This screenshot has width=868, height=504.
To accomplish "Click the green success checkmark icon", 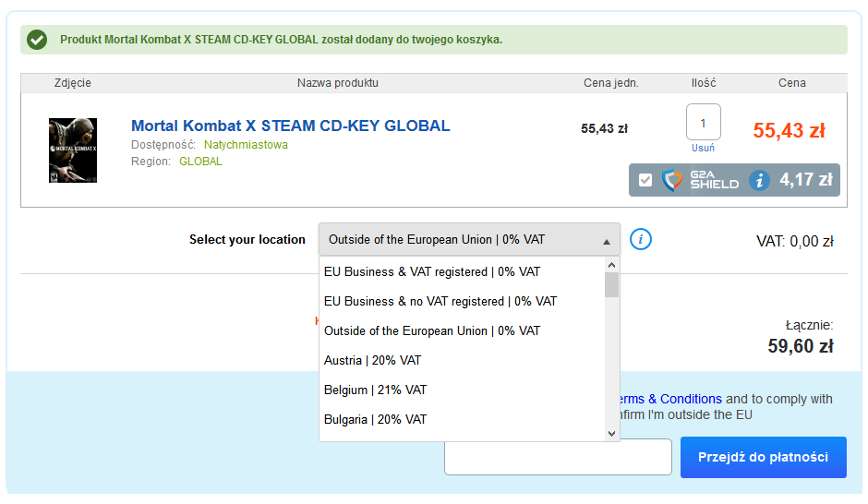I will click(37, 40).
